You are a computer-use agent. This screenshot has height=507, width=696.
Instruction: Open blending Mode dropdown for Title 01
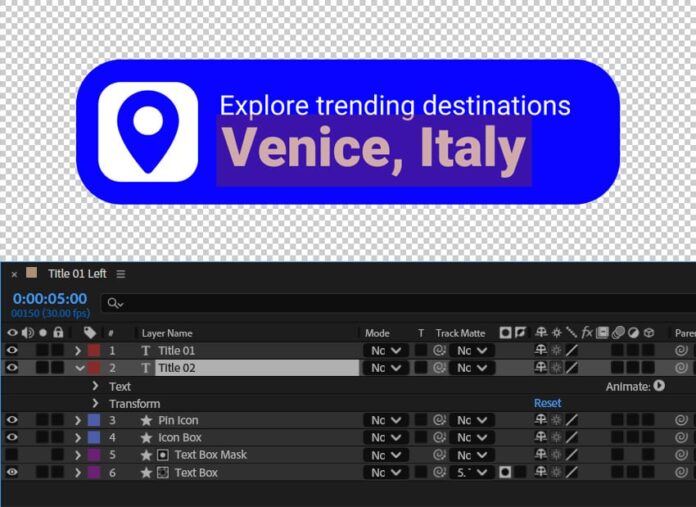(386, 351)
